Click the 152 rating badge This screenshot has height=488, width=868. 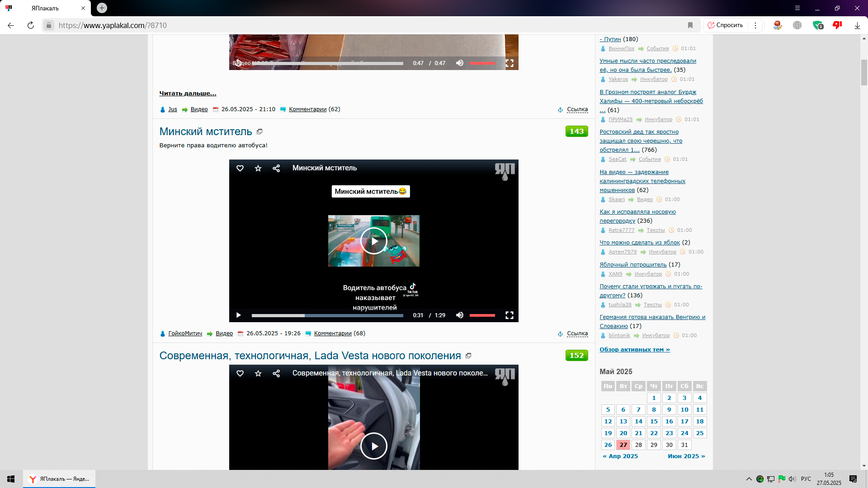pyautogui.click(x=577, y=355)
